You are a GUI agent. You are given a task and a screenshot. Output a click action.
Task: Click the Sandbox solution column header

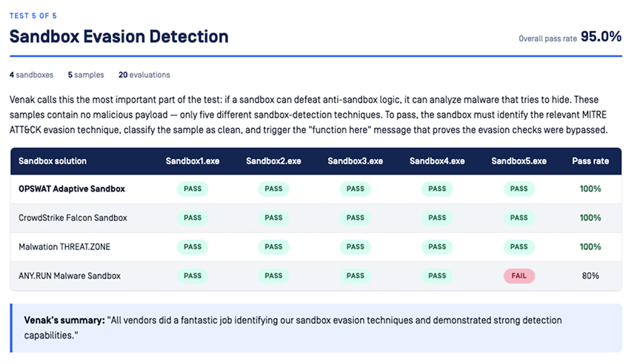53,161
